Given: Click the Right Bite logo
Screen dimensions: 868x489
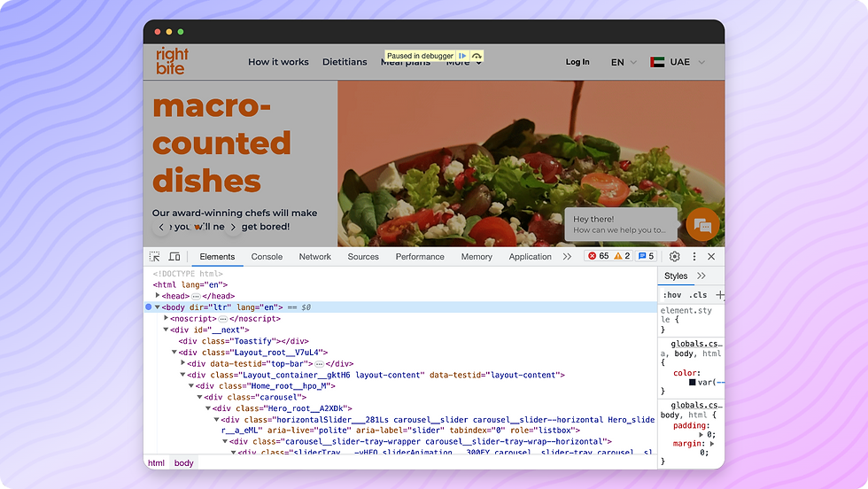Looking at the screenshot, I should [172, 61].
